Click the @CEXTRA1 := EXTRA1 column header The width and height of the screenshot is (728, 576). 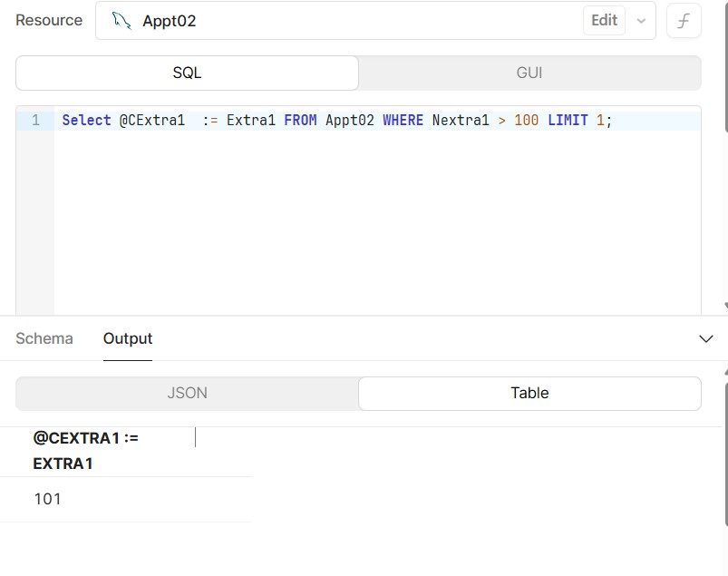[86, 451]
